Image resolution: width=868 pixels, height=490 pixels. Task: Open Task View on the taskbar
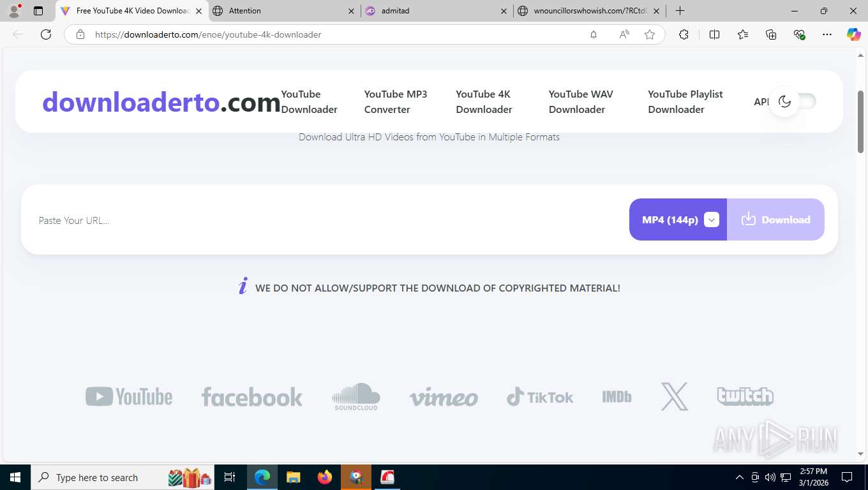click(x=230, y=477)
